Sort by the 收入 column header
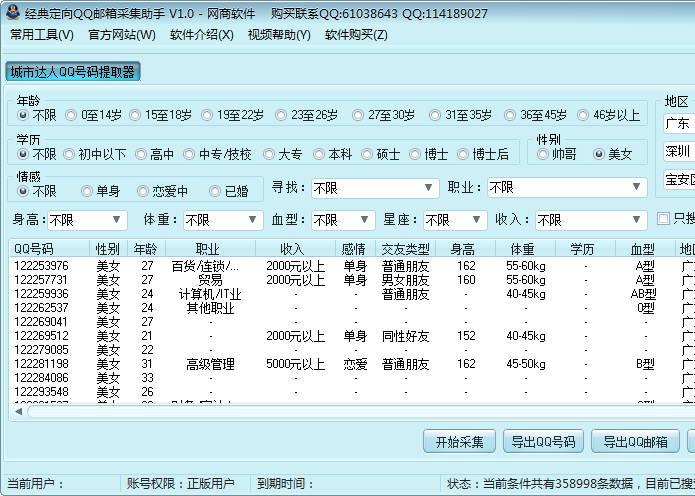 [x=295, y=249]
